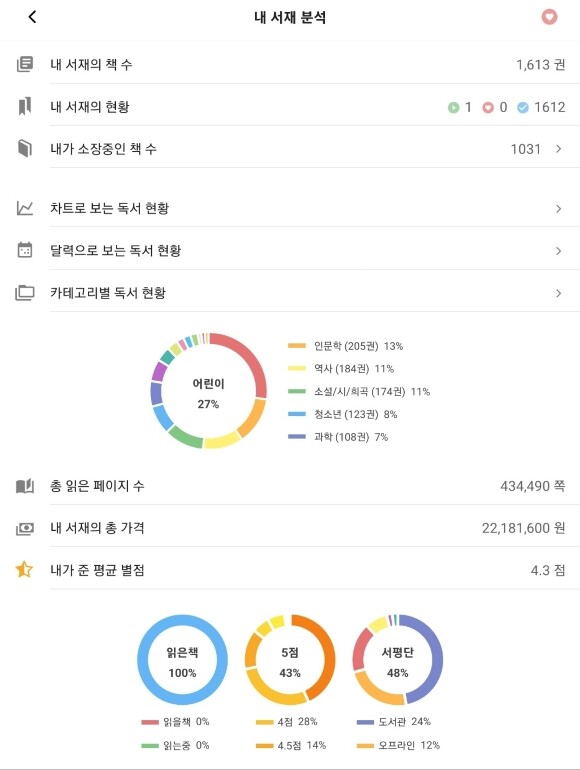This screenshot has width=580, height=770.
Task: Tap the back arrow icon
Action: [32, 17]
